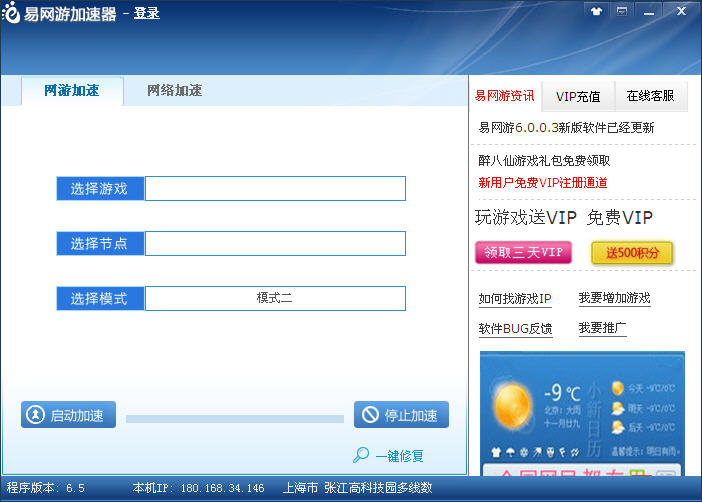Open the 选择节点 selection field

click(x=275, y=244)
